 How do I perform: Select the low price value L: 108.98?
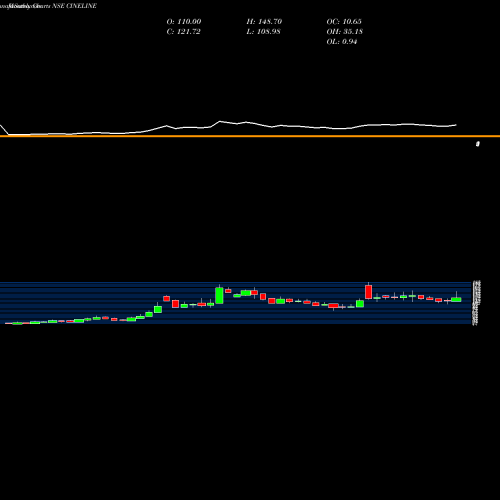(x=263, y=32)
